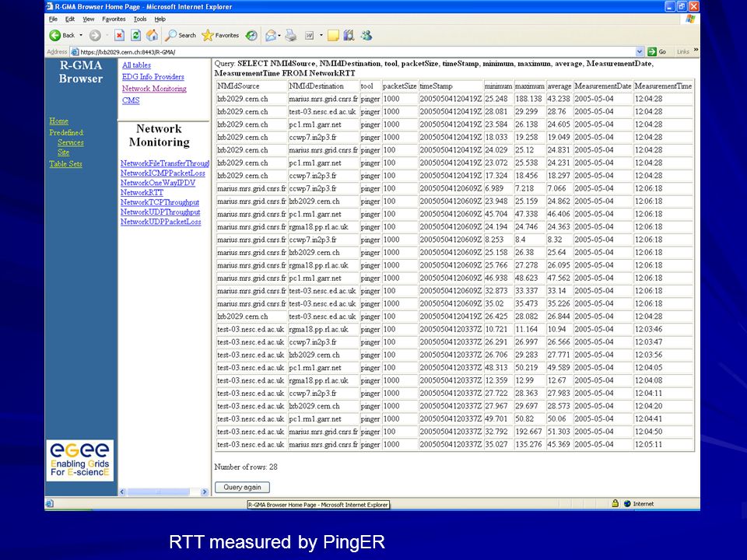The width and height of the screenshot is (747, 560).
Task: Click the Print icon
Action: (x=290, y=35)
